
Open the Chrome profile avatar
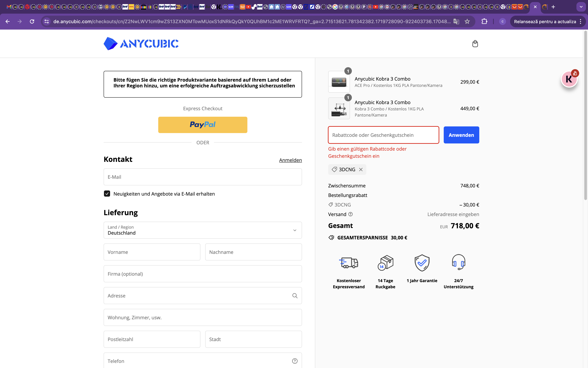[502, 21]
